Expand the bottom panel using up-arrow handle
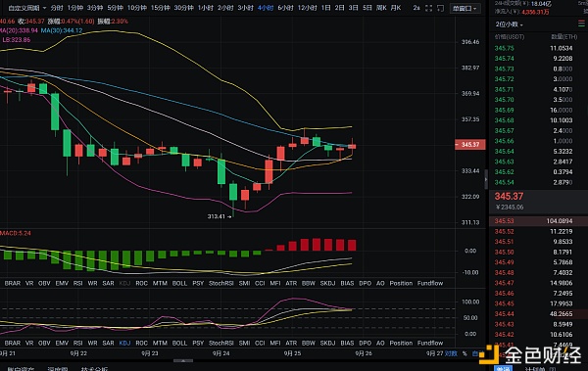The image size is (588, 371). pyautogui.click(x=183, y=360)
